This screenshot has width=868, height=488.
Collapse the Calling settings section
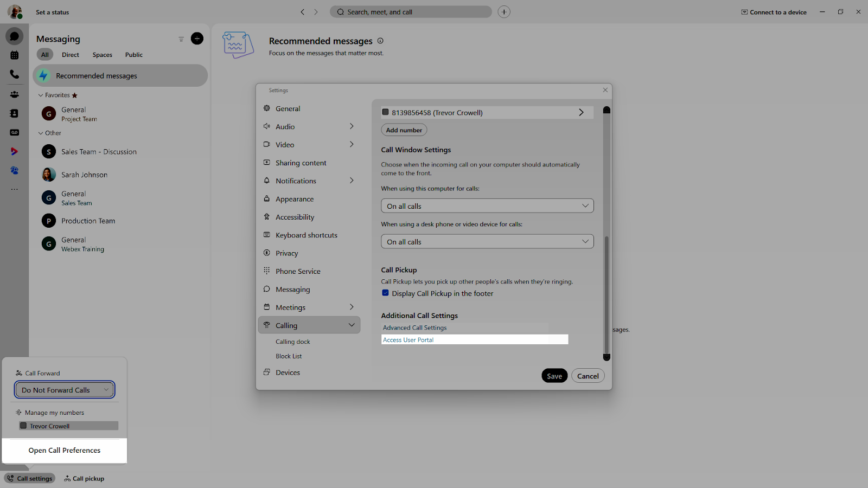tap(352, 325)
